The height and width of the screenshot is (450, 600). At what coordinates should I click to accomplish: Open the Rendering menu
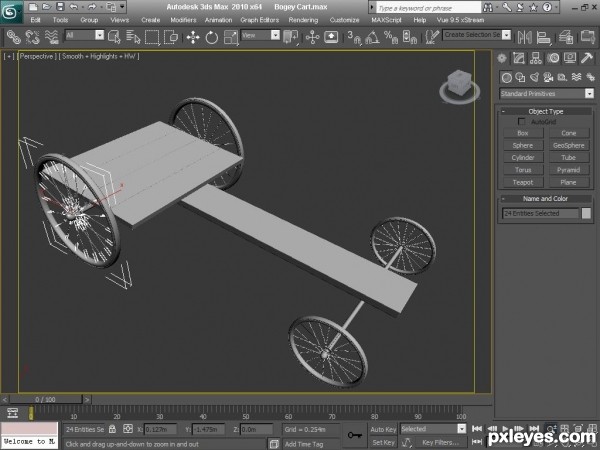click(x=303, y=20)
